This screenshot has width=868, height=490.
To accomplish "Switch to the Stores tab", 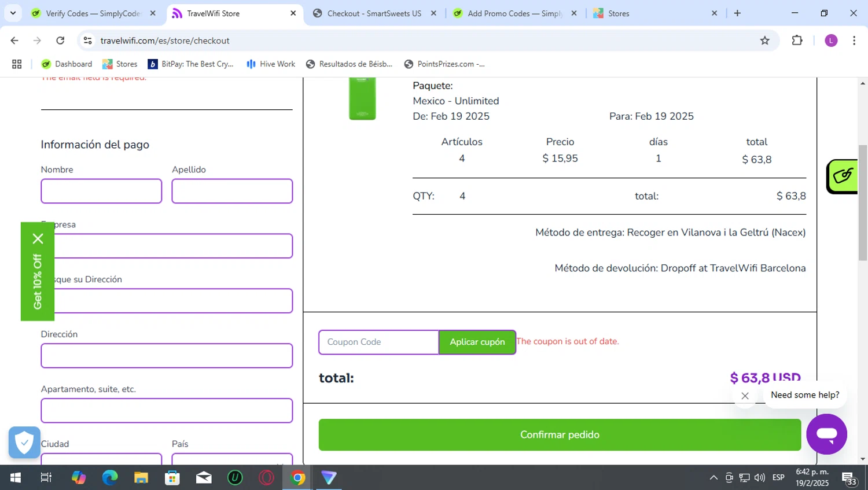I will [654, 13].
